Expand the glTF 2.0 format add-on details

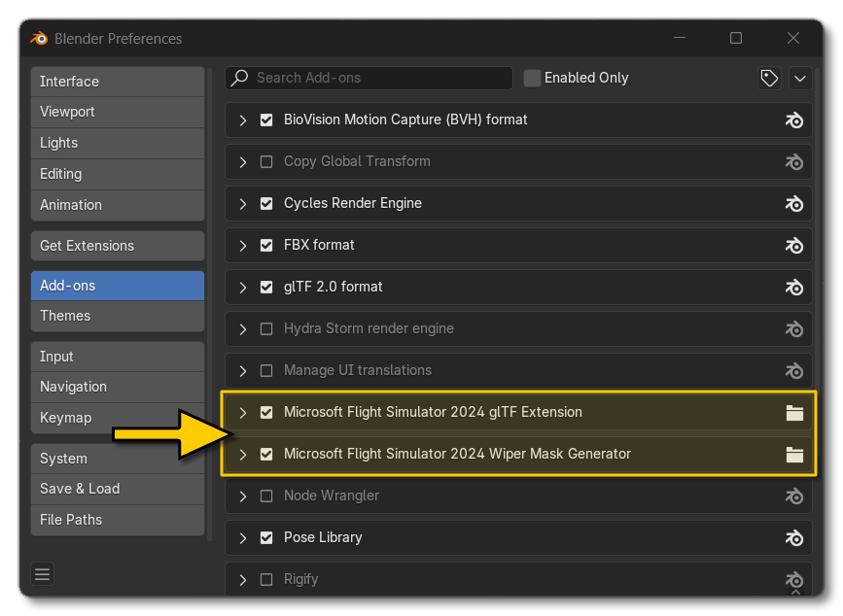pos(242,288)
